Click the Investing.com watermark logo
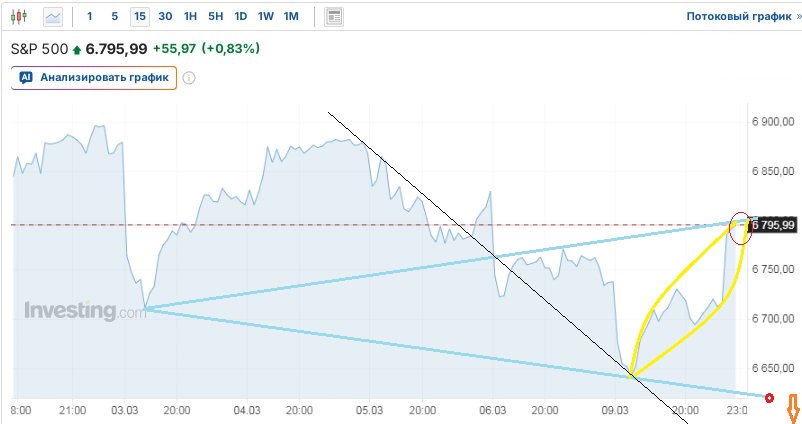The image size is (802, 424). (x=85, y=311)
